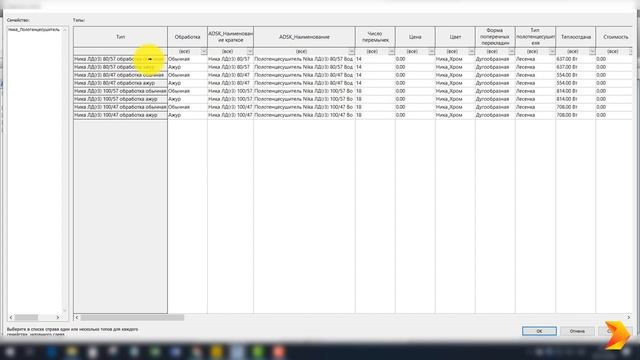Click the ADSK_Наименование column header
This screenshot has width=640, height=360.
point(304,37)
